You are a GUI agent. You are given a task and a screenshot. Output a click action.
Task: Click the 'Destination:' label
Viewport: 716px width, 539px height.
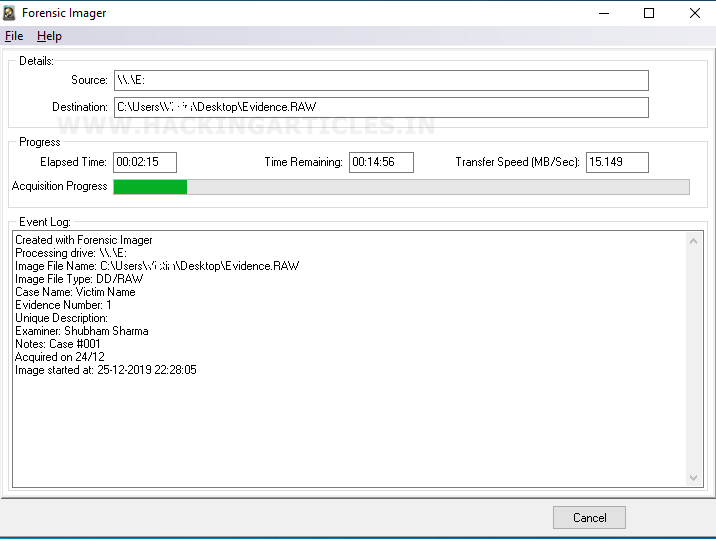tap(80, 107)
